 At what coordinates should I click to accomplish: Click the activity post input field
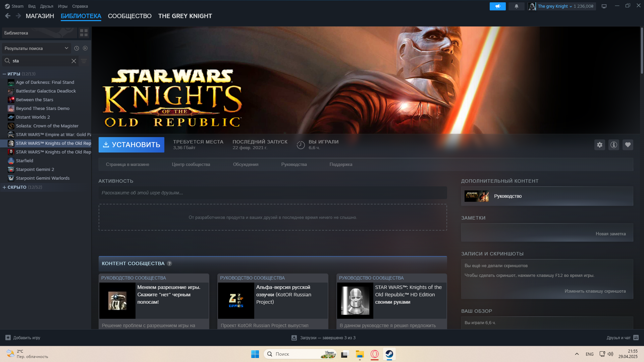pyautogui.click(x=273, y=193)
